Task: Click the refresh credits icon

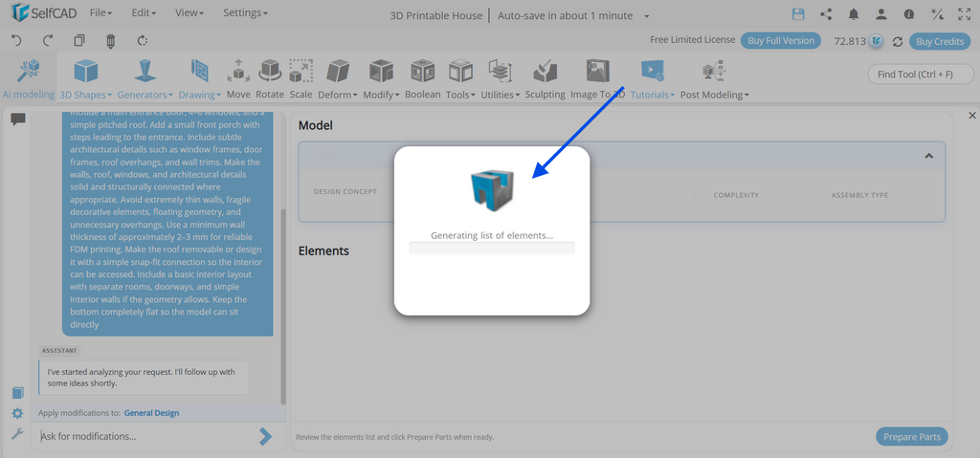Action: [898, 41]
